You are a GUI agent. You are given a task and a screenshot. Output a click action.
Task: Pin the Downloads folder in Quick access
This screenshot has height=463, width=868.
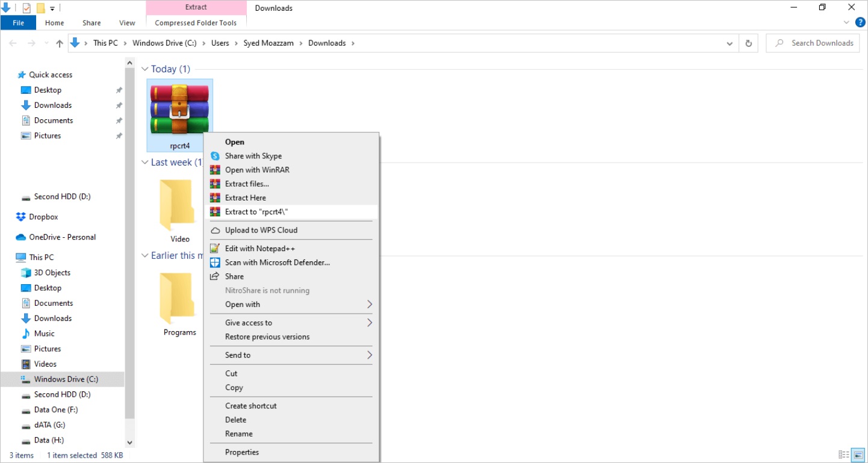tap(119, 105)
